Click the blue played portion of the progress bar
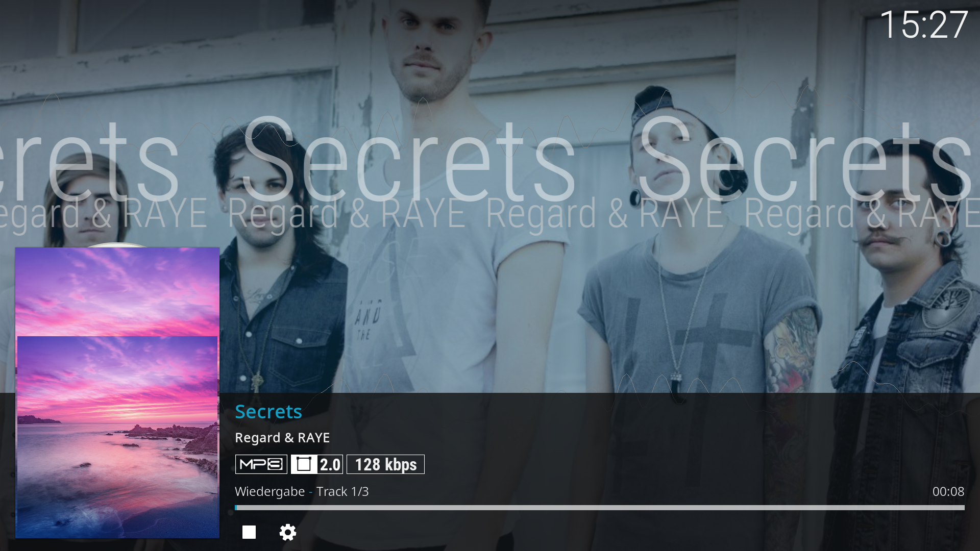The height and width of the screenshot is (551, 980). (x=236, y=508)
